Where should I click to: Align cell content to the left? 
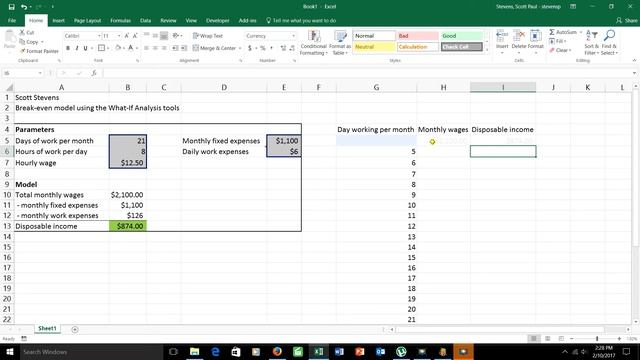click(146, 48)
